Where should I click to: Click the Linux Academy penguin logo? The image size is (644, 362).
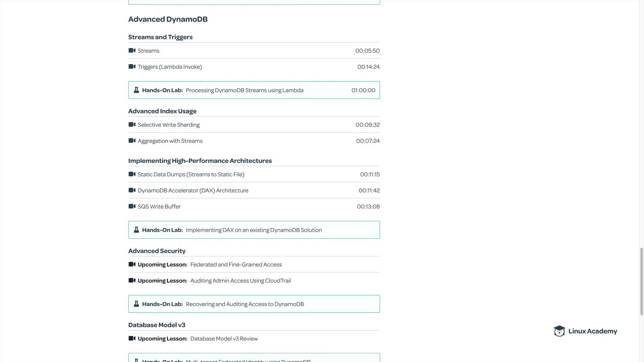559,331
